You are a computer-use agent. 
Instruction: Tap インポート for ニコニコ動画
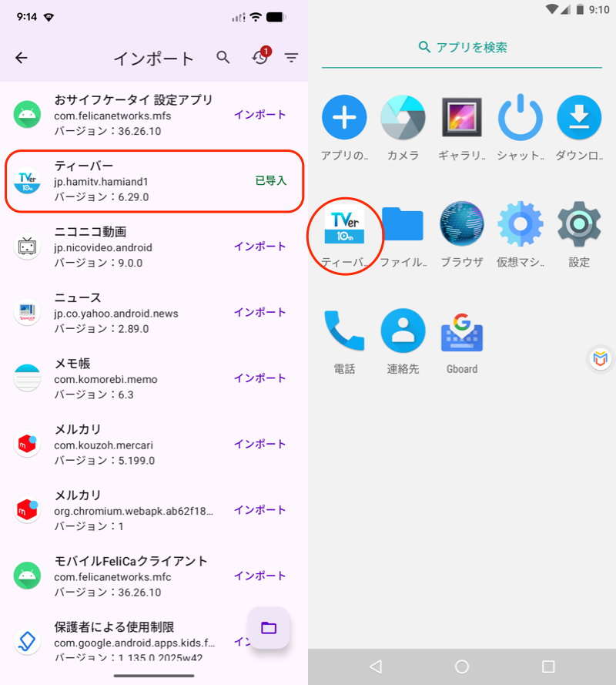coord(259,247)
